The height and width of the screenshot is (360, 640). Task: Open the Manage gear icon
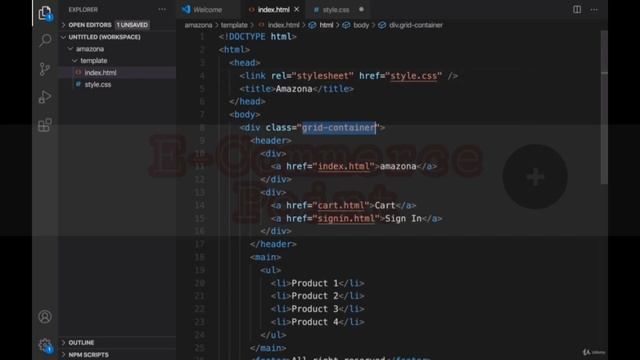click(45, 345)
